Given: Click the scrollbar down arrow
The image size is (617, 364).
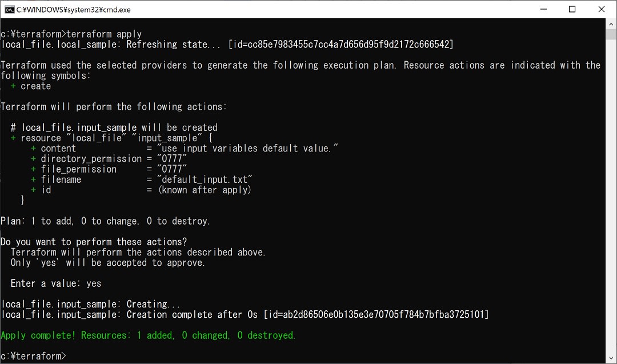Looking at the screenshot, I should pyautogui.click(x=611, y=358).
